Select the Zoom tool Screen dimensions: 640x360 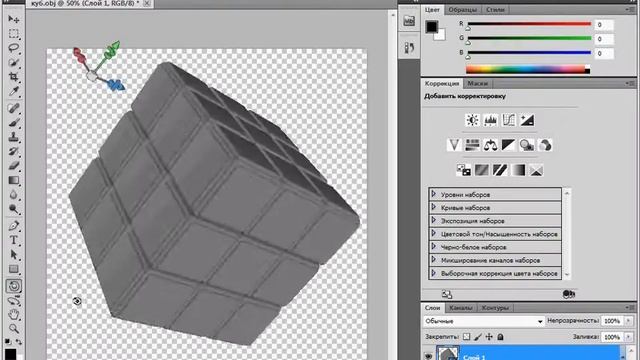tap(13, 329)
